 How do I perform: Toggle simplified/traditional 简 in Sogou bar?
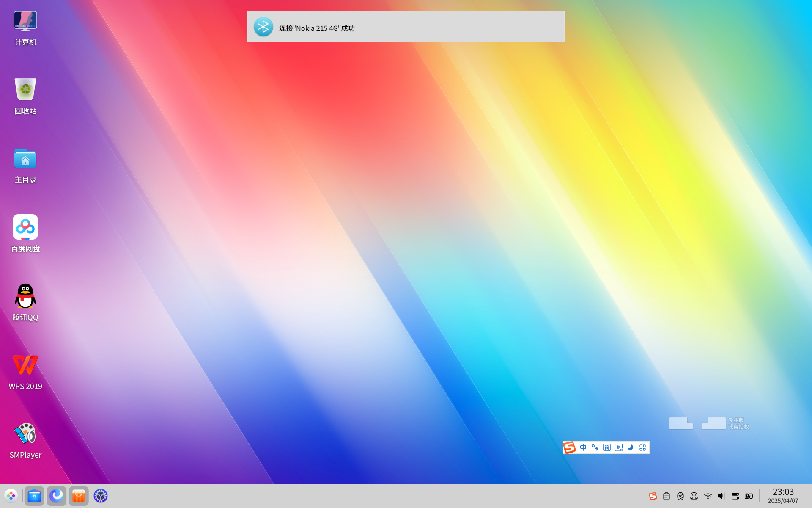(607, 447)
